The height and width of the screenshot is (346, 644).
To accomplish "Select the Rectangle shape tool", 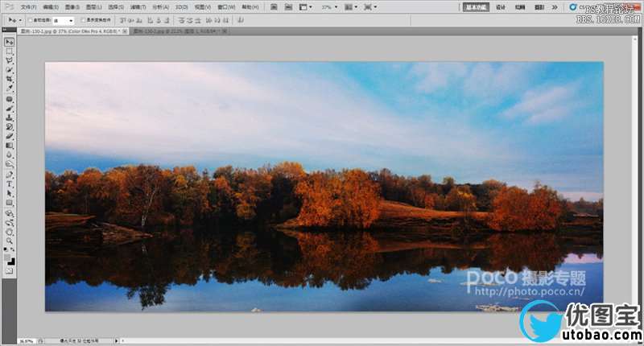I will click(x=9, y=203).
